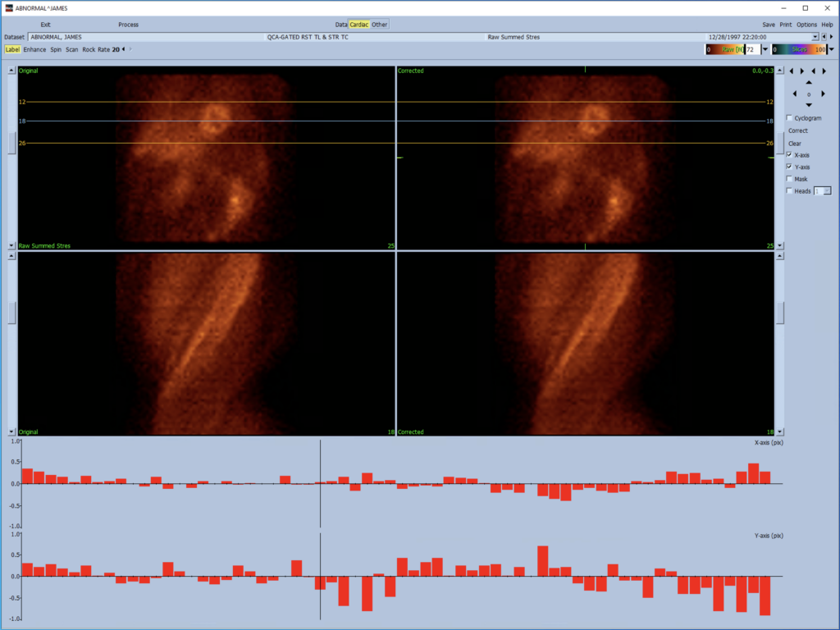Decrease the Rate value with left arrow

pos(124,49)
